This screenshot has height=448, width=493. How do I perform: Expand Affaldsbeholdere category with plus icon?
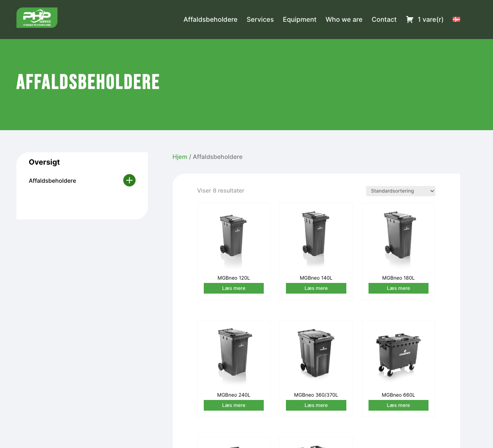point(129,180)
